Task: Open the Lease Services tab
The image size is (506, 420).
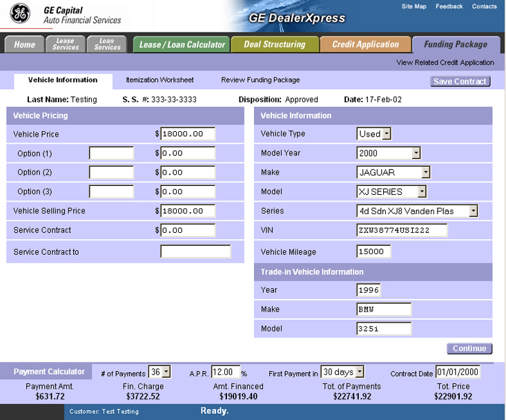Action: tap(66, 44)
